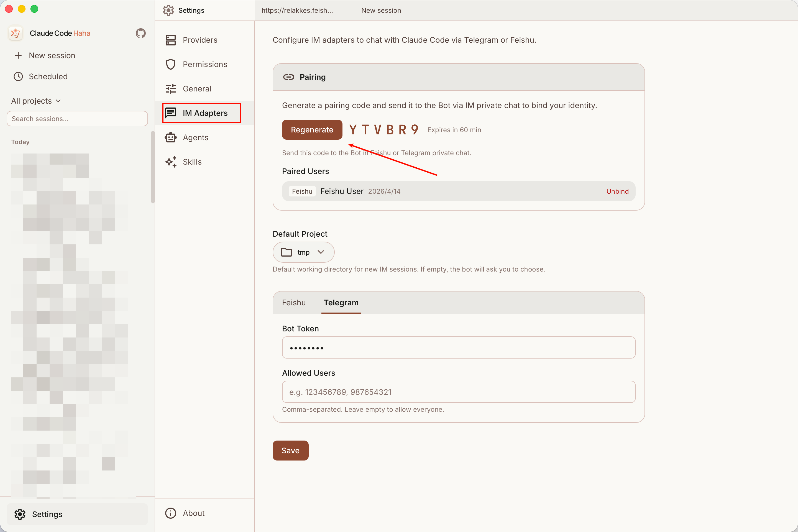Focus the Bot Token field
The image size is (798, 532).
click(x=458, y=348)
